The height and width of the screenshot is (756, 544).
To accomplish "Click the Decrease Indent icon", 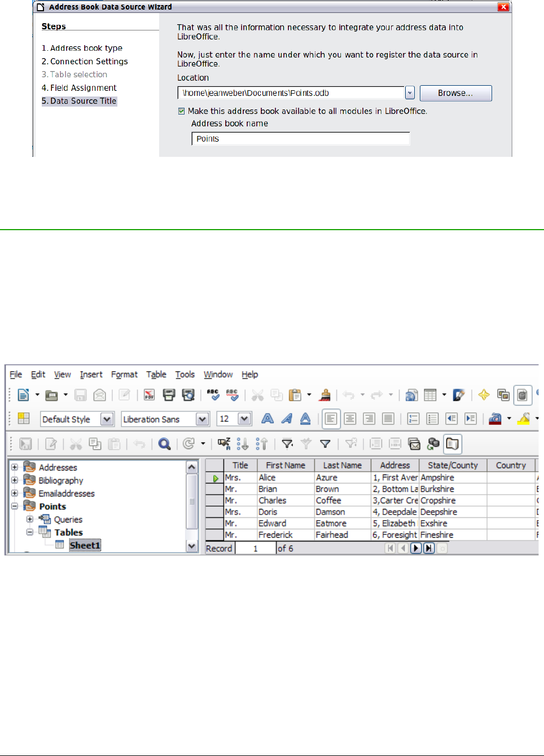I will tap(451, 419).
